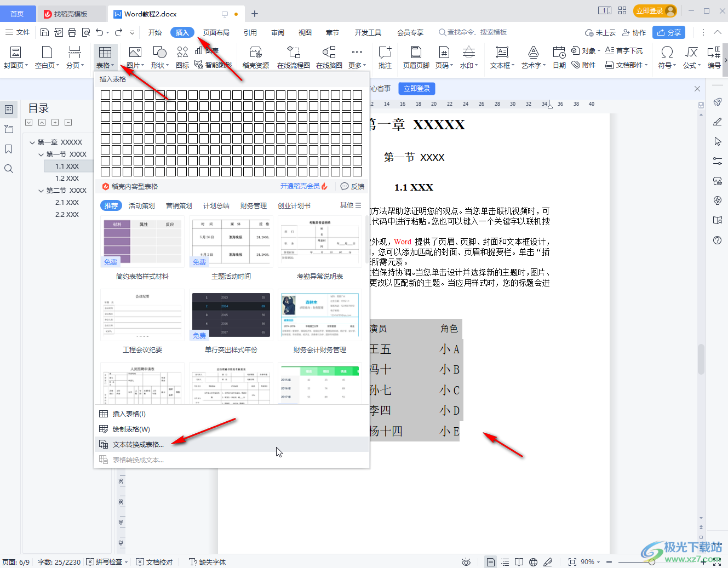Select the 文本转换成表格 menu entry
The width and height of the screenshot is (728, 568).
[x=232, y=444]
